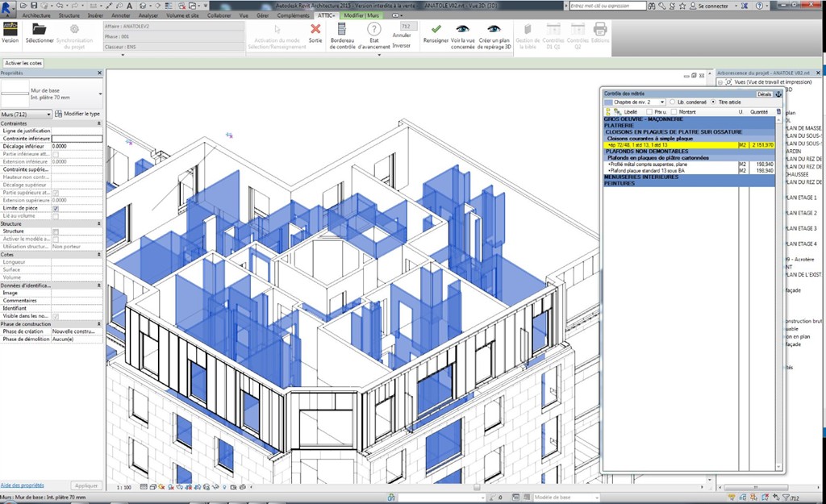Click the Modifier le type button
Viewport: 826px width, 504px height.
(80, 115)
